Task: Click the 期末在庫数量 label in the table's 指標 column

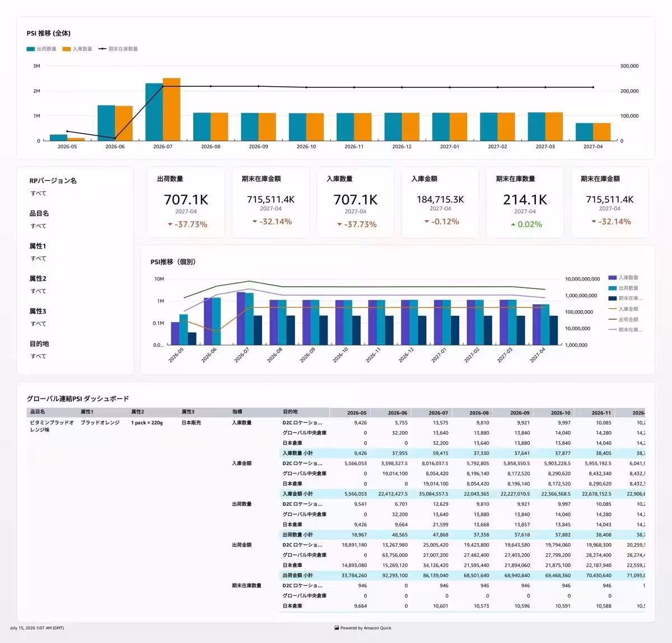Action: point(246,586)
